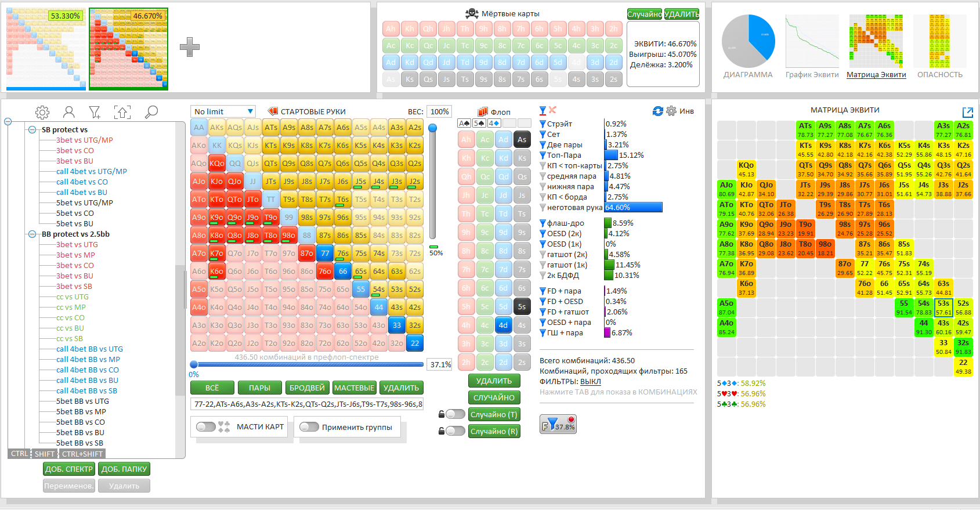Click the horizontal range percentage slider handle
This screenshot has height=510, width=980.
click(194, 365)
